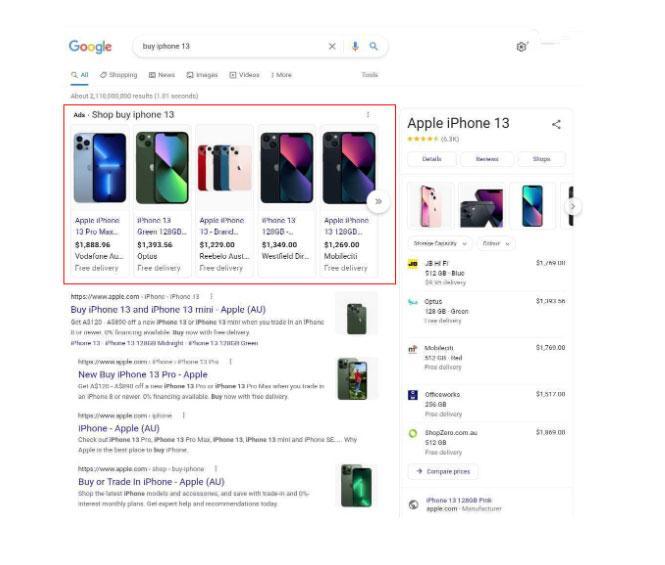Switch to the Images tab
Image resolution: width=665 pixels, height=565 pixels.
(x=202, y=75)
